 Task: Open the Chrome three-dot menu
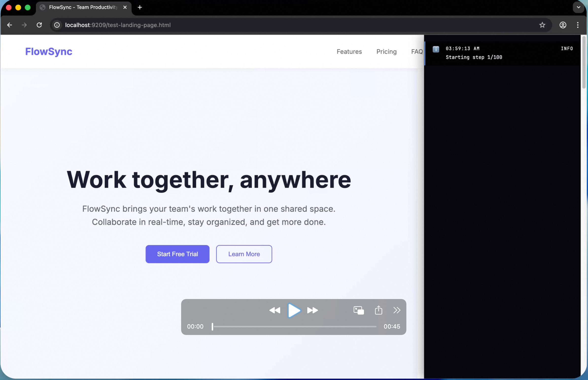(578, 25)
